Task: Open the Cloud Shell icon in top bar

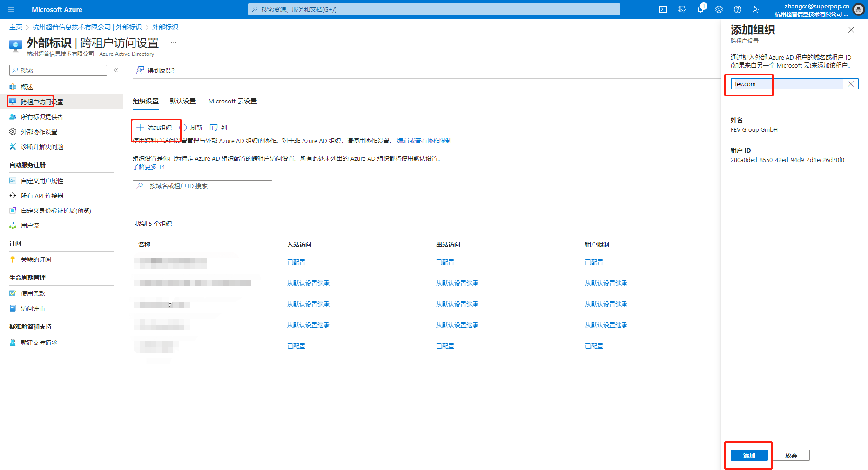Action: pyautogui.click(x=663, y=9)
